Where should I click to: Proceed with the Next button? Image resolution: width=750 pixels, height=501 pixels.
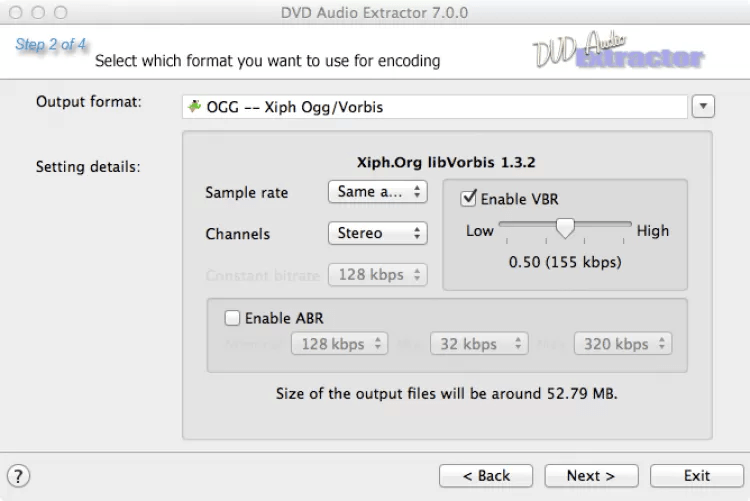(590, 476)
